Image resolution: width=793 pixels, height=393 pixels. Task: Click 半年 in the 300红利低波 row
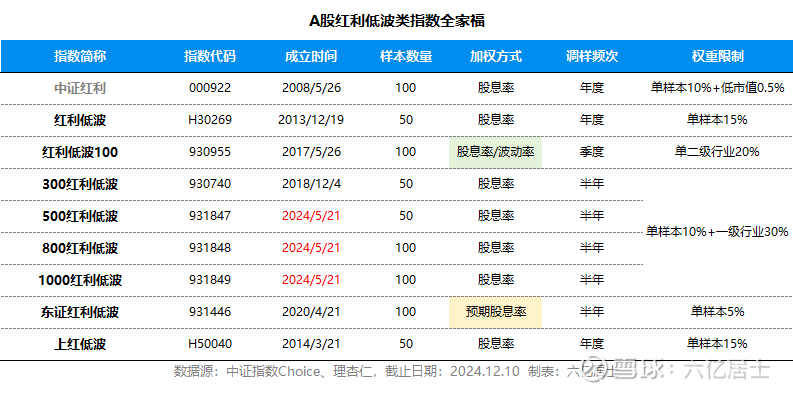(x=592, y=184)
